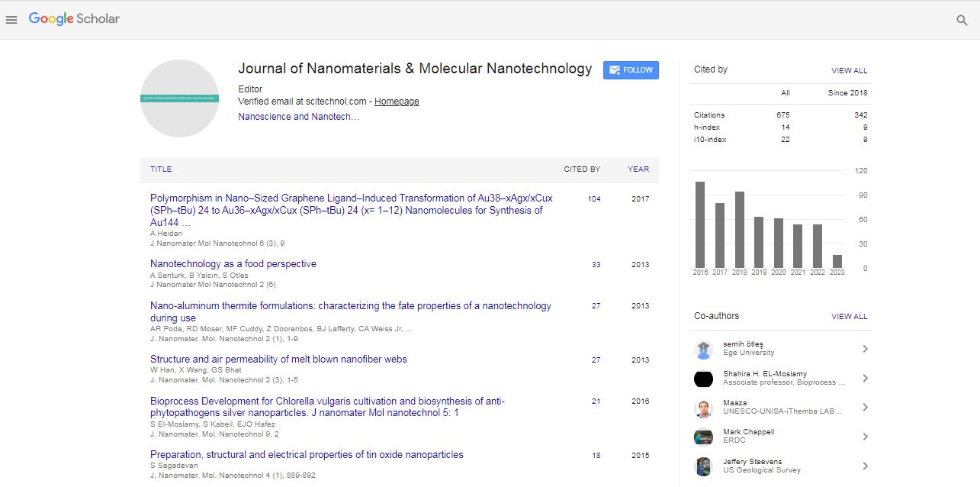Click semih ötleş avatar icon
Viewport: 980px width, 487px height.
point(704,350)
